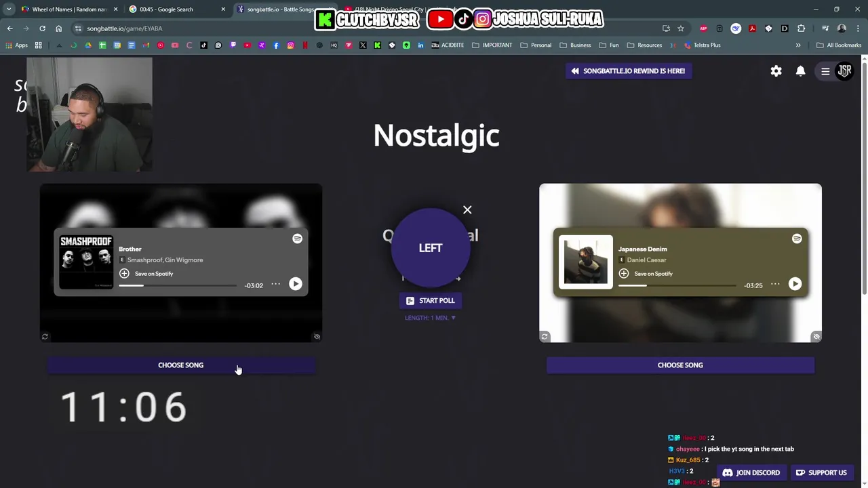Open the Daniel Caesar artist link

[x=646, y=260]
